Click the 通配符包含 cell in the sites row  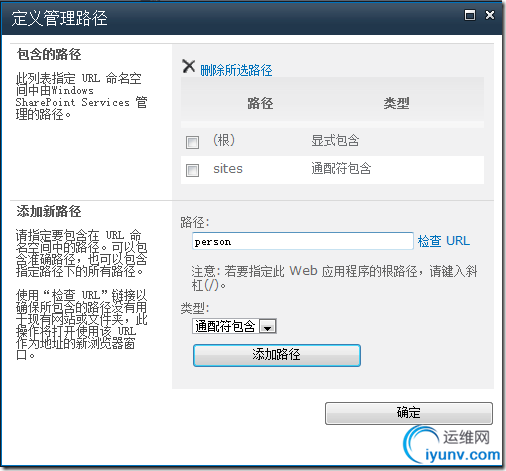click(x=341, y=168)
